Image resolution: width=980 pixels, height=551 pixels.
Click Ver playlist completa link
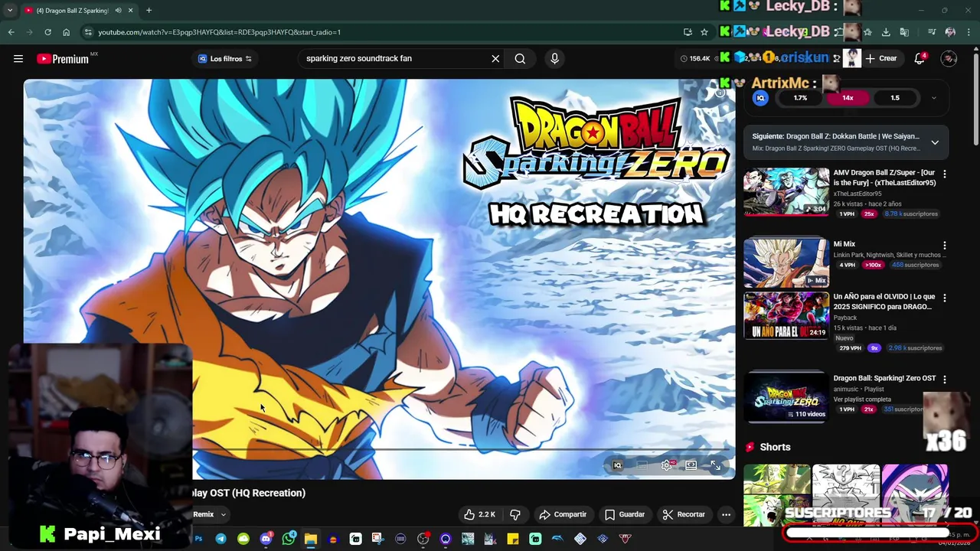click(x=862, y=399)
